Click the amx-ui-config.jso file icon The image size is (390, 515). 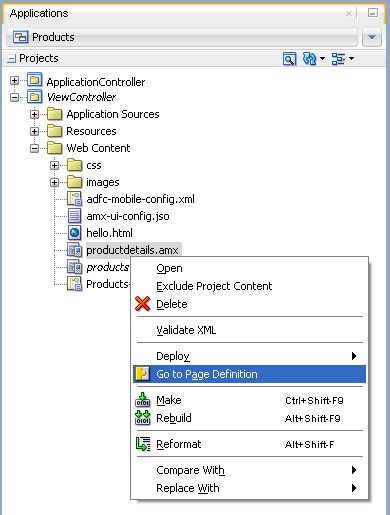(74, 216)
